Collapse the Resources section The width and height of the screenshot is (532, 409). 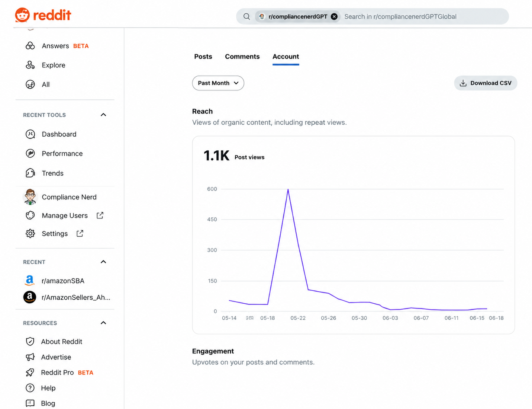tap(103, 323)
